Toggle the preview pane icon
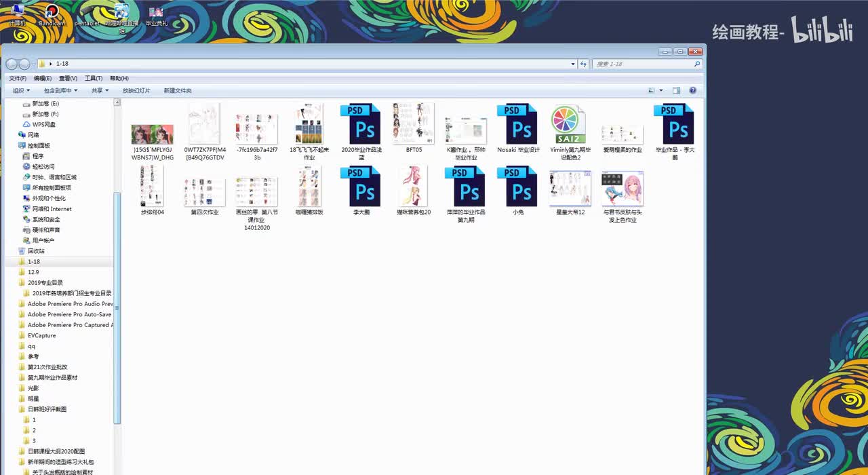 [x=676, y=90]
